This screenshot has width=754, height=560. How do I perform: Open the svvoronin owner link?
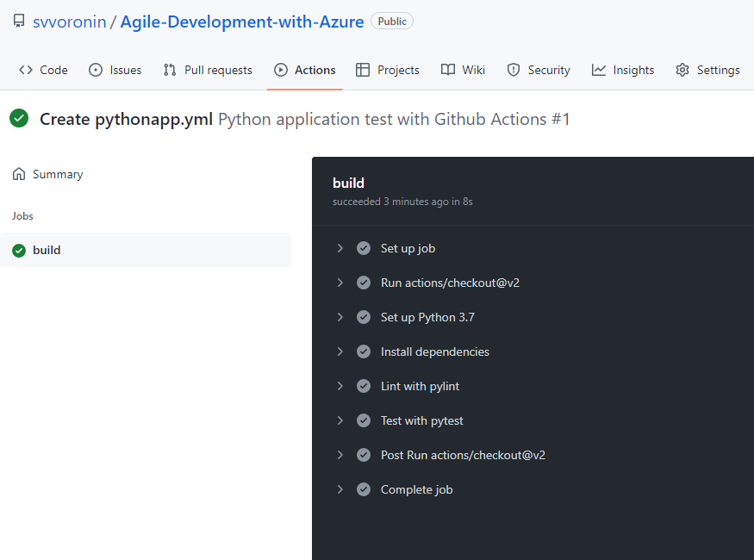(69, 22)
